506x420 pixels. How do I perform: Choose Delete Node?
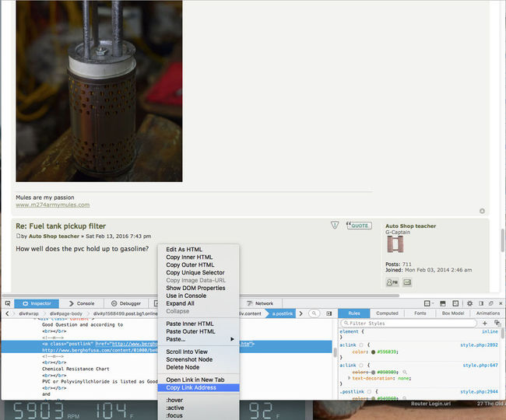click(x=199, y=367)
